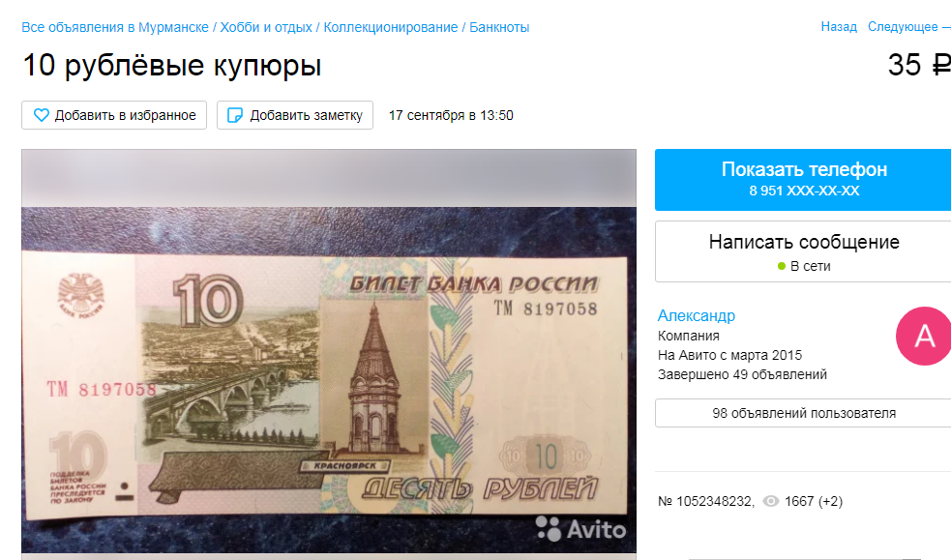Image resolution: width=951 pixels, height=560 pixels.
Task: Open the Хобби и отдых breadcrumb
Action: tap(266, 27)
